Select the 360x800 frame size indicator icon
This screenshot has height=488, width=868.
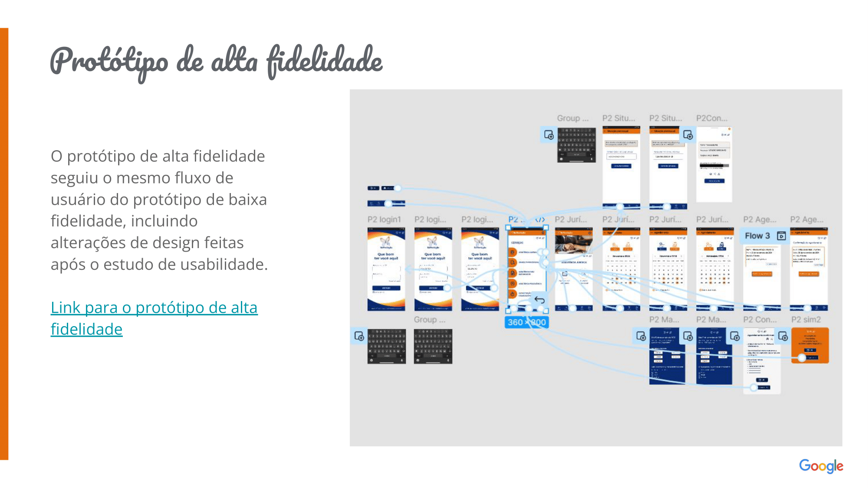[x=527, y=322]
